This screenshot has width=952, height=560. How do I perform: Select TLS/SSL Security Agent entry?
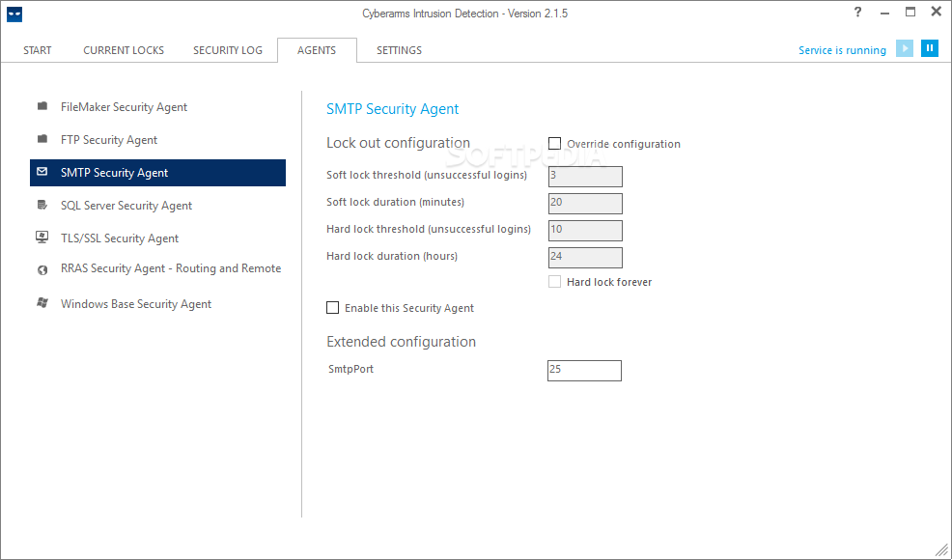point(157,238)
